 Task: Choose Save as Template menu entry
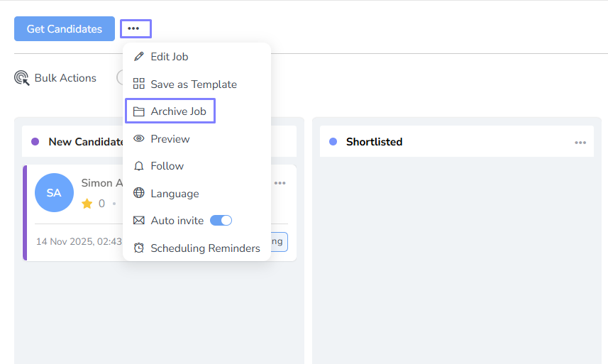[193, 84]
